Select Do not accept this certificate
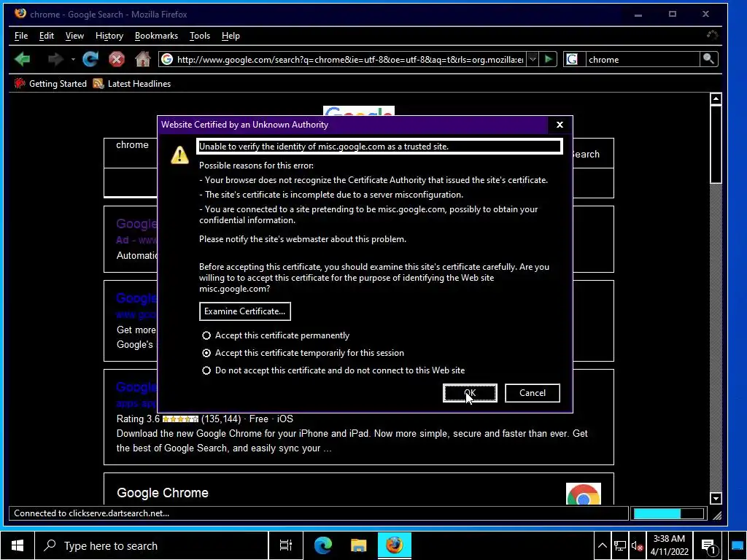 coord(333,370)
